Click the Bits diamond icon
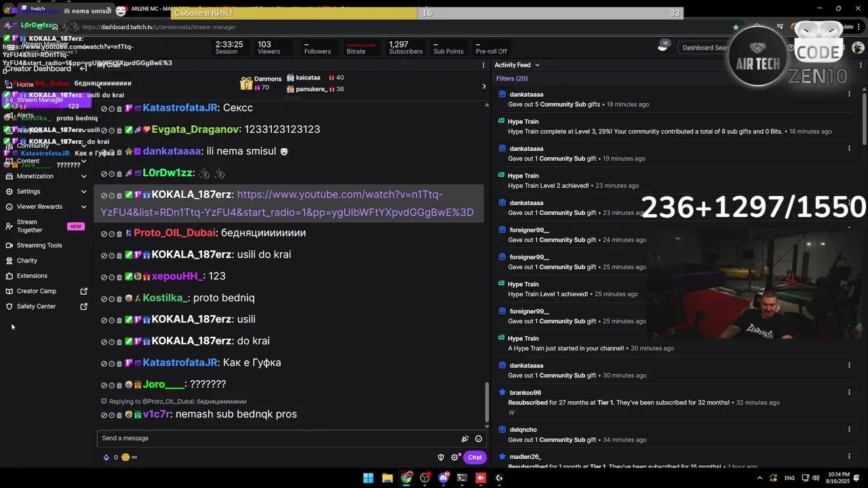Viewport: 868px width, 488px height. (x=106, y=457)
